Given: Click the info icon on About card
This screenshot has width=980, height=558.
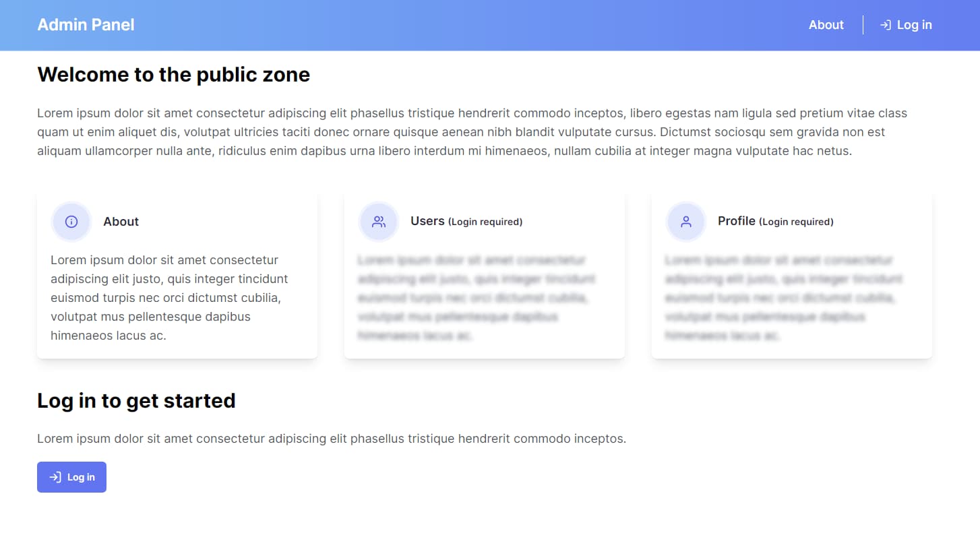Looking at the screenshot, I should click(x=71, y=222).
